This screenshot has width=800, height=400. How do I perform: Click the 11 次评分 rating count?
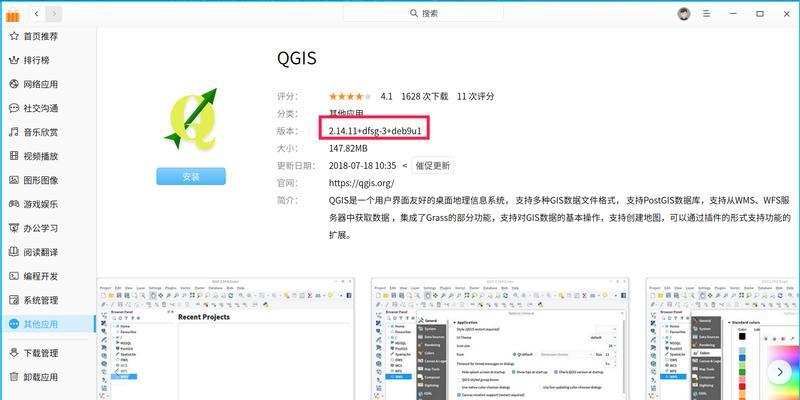click(476, 96)
